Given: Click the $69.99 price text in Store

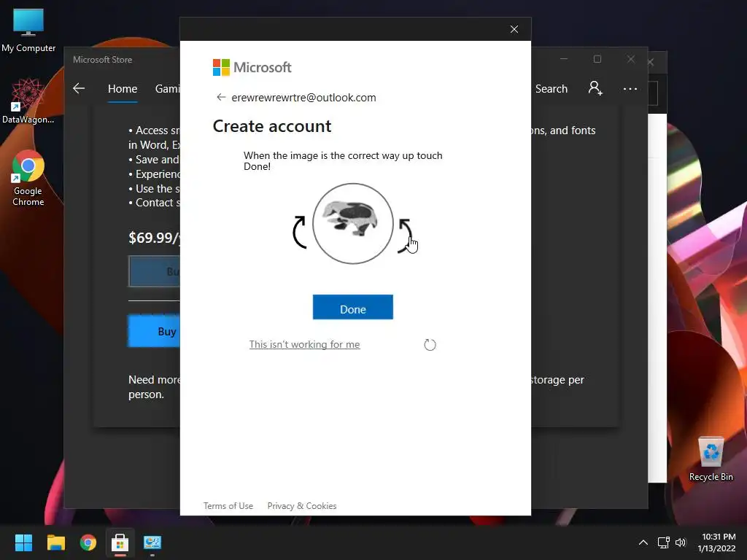Looking at the screenshot, I should coord(154,238).
